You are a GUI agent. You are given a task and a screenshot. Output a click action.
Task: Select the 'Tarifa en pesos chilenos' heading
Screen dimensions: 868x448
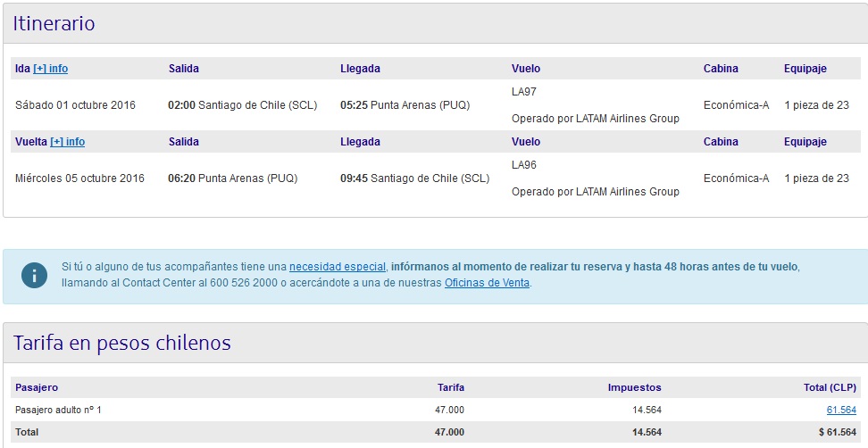pos(121,343)
